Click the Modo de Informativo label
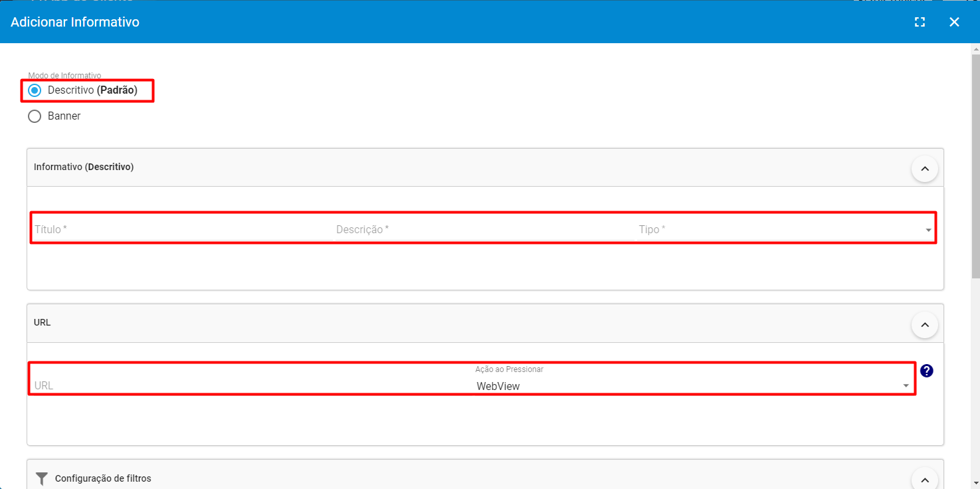The image size is (980, 489). click(x=64, y=76)
